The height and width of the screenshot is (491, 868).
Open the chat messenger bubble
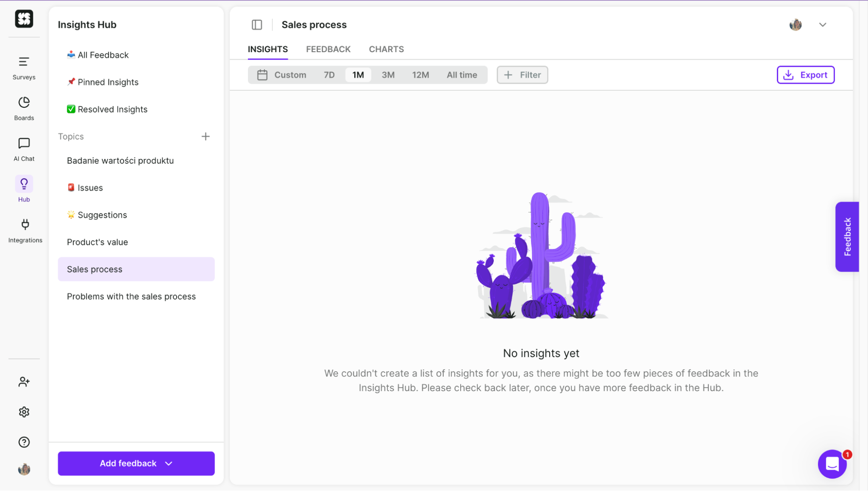coord(832,464)
